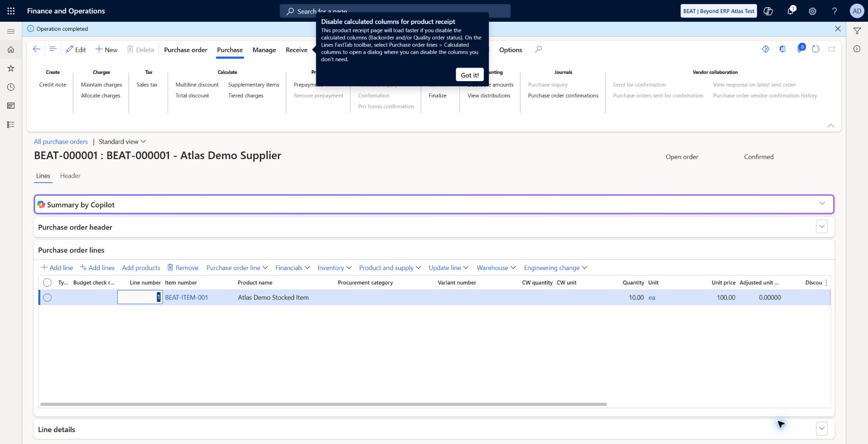Select the Purchase ribbon tab
The image size is (868, 444).
pyautogui.click(x=230, y=50)
